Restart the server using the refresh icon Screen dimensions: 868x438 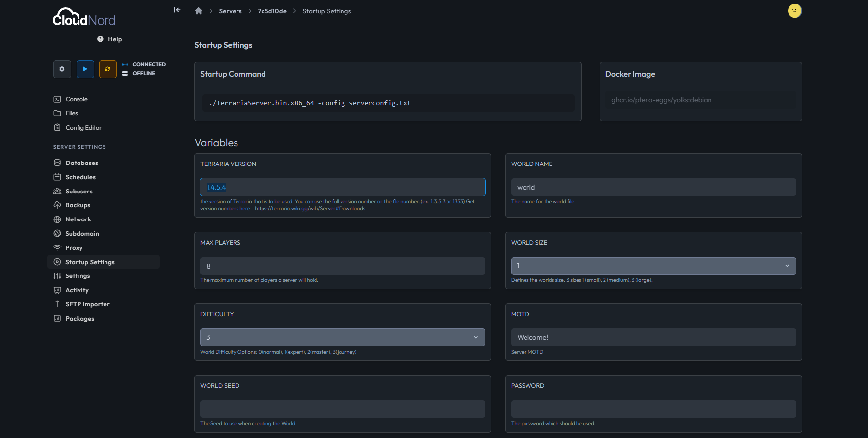(107, 69)
